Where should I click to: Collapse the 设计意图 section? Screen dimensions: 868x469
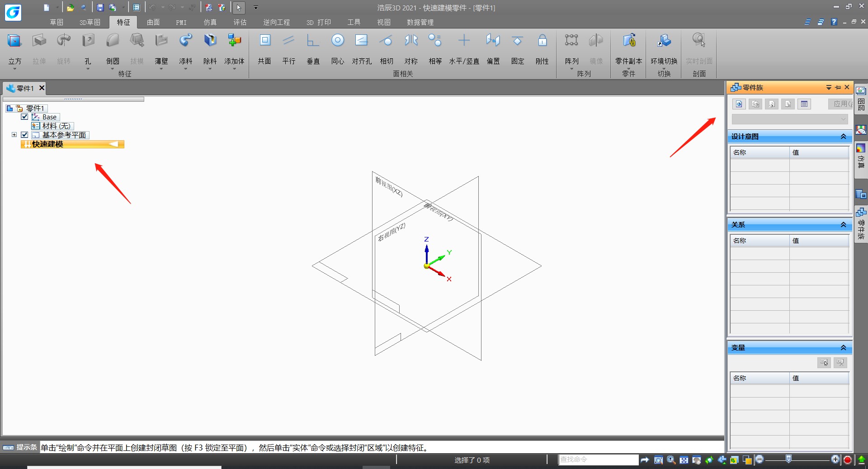(x=843, y=137)
